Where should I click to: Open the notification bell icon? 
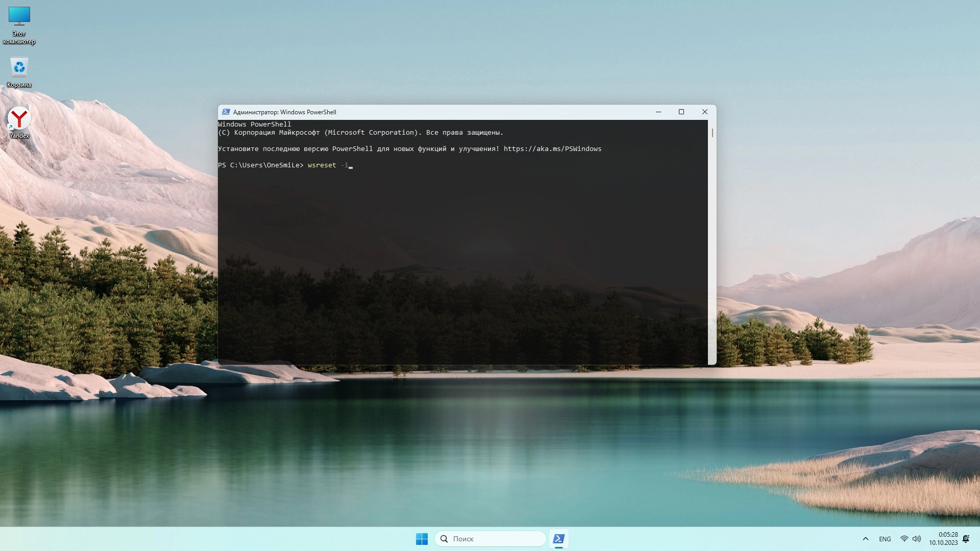click(x=966, y=539)
